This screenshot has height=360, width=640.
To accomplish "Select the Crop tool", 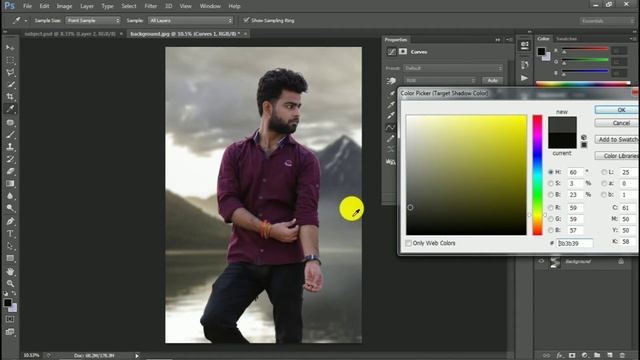I will [x=10, y=97].
